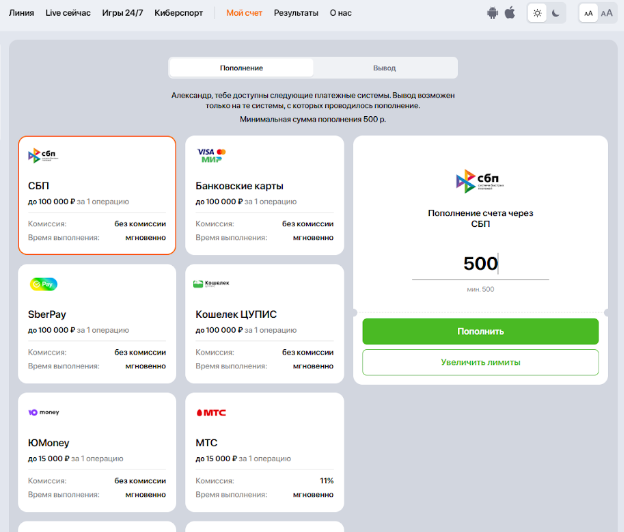
Task: Click the green Пополнить button
Action: point(480,331)
